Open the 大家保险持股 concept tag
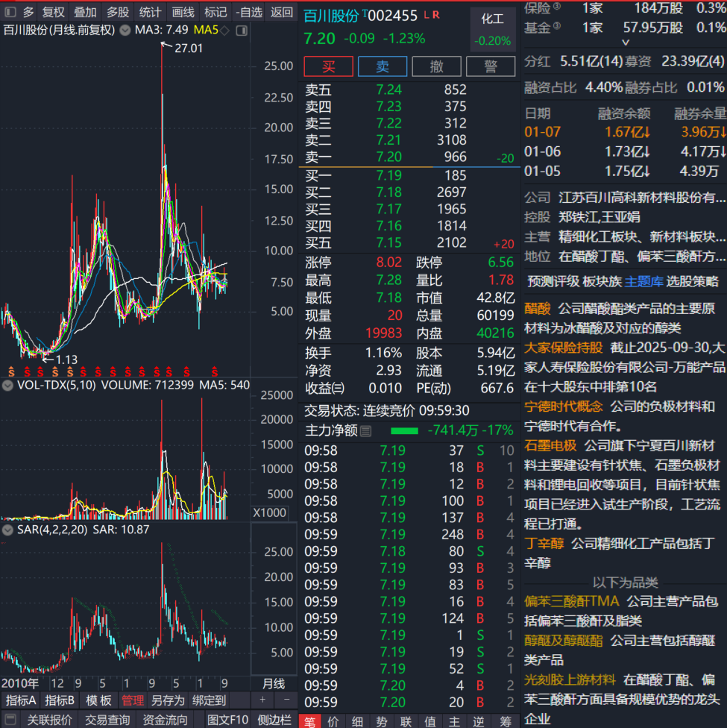727x728 pixels. pos(563,348)
